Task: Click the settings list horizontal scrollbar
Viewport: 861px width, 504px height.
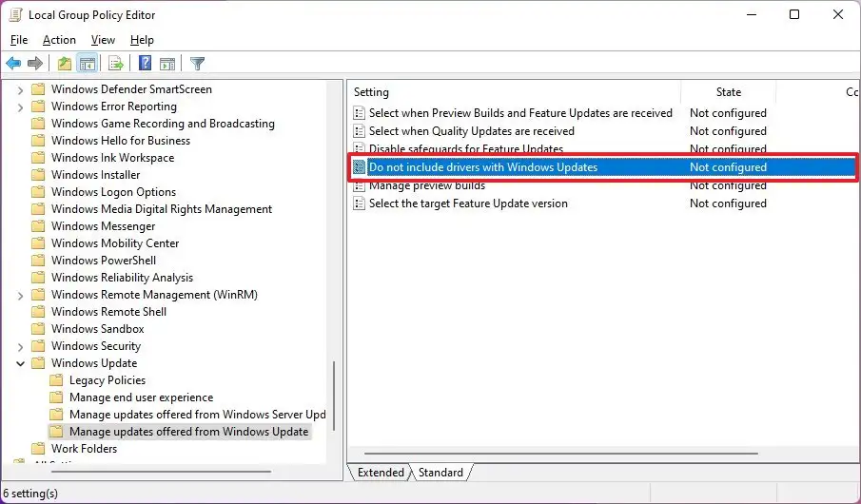Action: [x=560, y=454]
